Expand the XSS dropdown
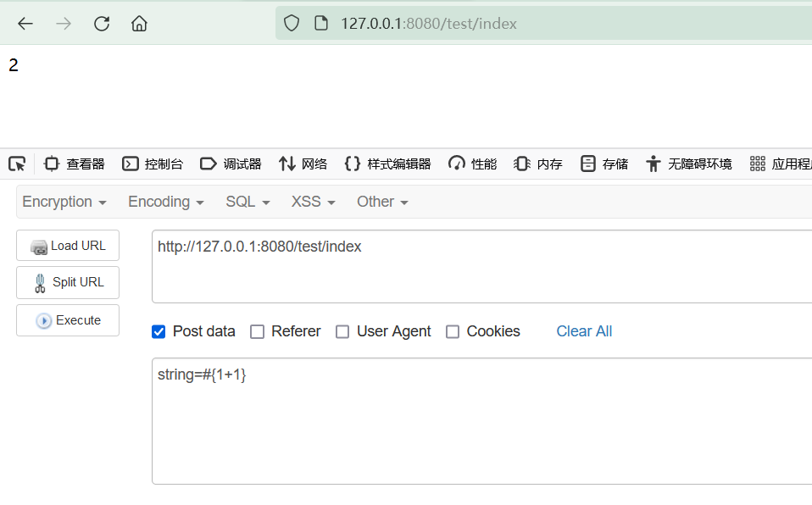This screenshot has height=505, width=812. coord(314,202)
